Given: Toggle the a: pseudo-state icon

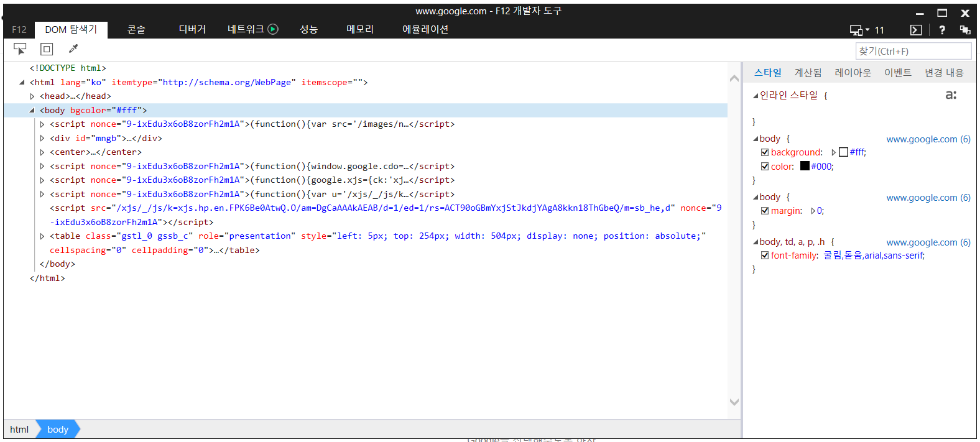Looking at the screenshot, I should pos(951,95).
